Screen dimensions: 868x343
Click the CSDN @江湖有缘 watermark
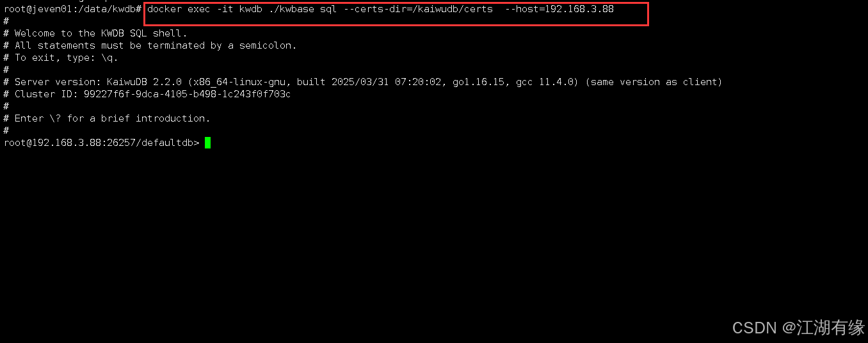click(x=798, y=328)
